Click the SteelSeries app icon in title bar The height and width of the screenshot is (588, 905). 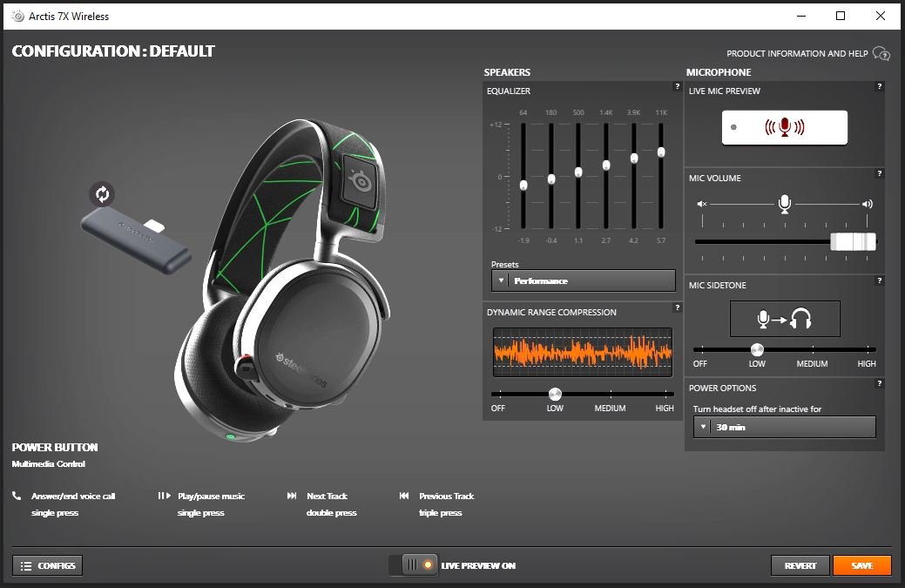point(18,17)
